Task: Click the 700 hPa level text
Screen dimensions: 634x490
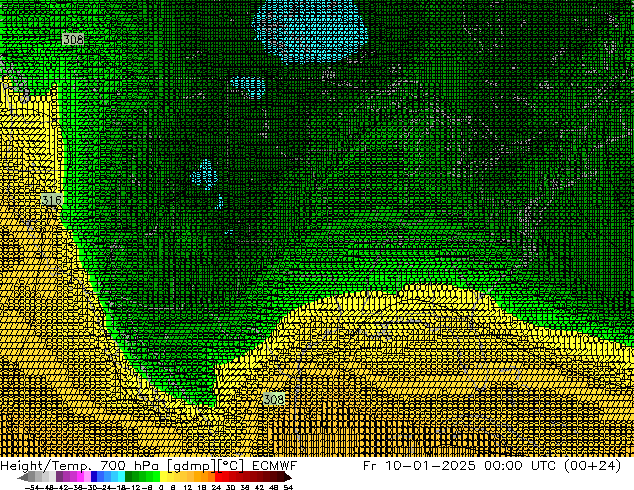Action: (x=129, y=466)
